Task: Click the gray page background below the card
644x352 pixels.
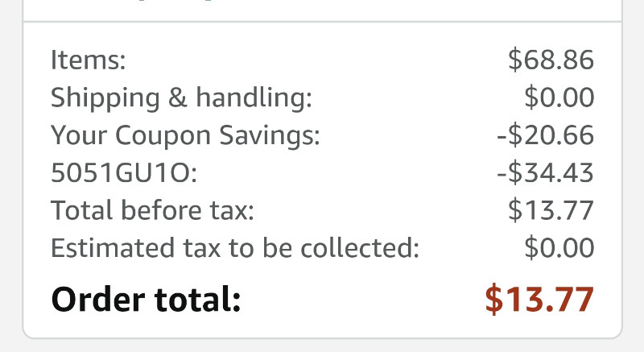Action: (322, 346)
